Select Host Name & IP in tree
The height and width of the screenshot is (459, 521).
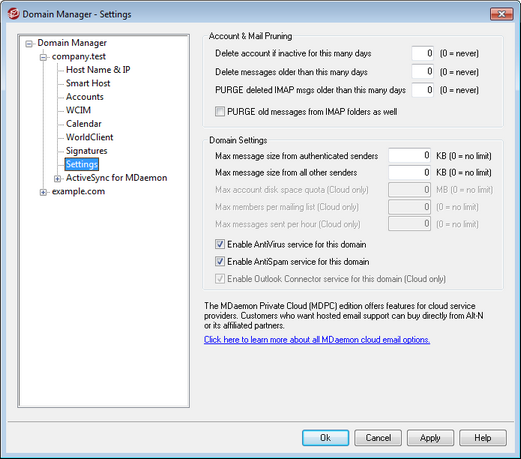pyautogui.click(x=98, y=70)
